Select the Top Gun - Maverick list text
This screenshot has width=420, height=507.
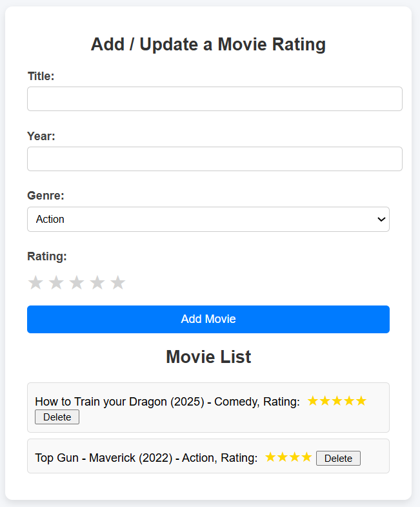pos(146,458)
